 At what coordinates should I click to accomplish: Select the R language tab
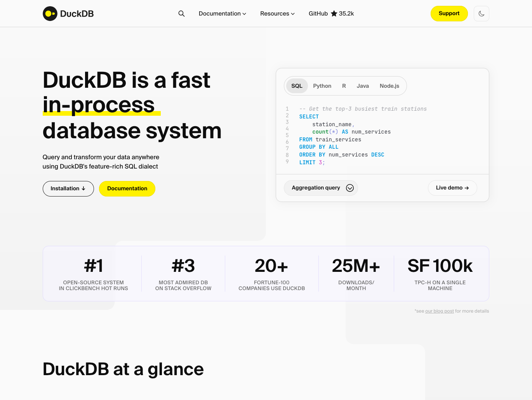click(344, 86)
